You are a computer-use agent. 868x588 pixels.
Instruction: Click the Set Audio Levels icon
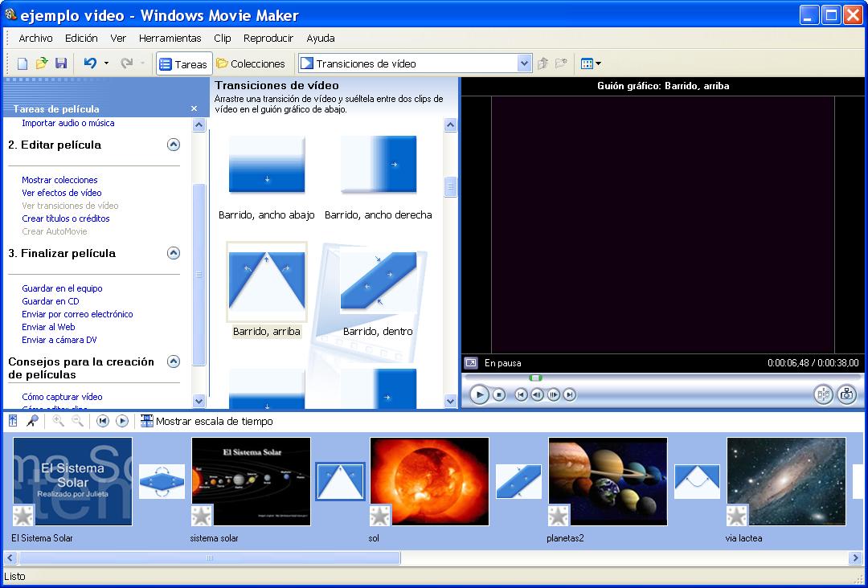click(13, 422)
